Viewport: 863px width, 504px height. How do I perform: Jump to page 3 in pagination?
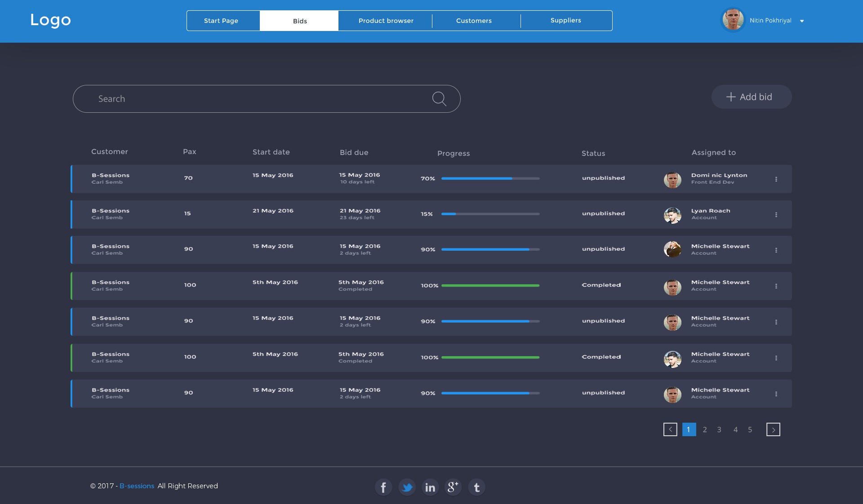coord(719,430)
